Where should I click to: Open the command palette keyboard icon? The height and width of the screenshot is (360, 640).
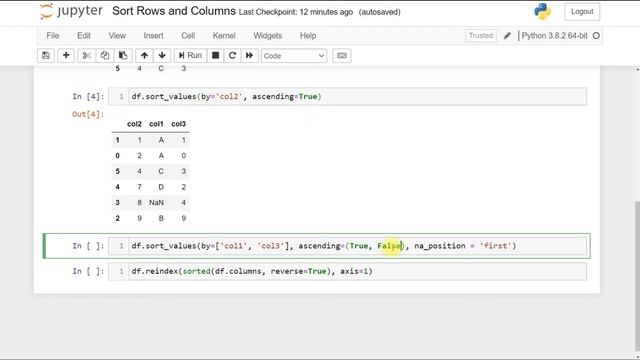click(342, 56)
